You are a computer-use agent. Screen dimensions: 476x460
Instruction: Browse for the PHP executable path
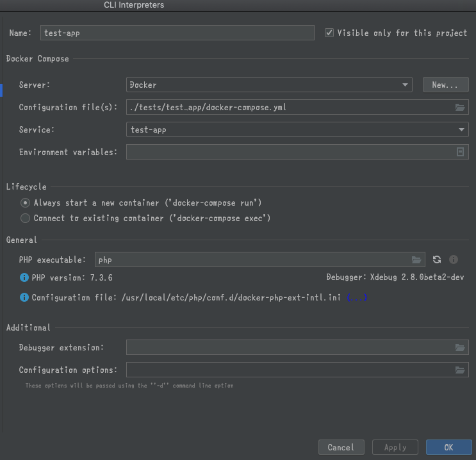416,260
